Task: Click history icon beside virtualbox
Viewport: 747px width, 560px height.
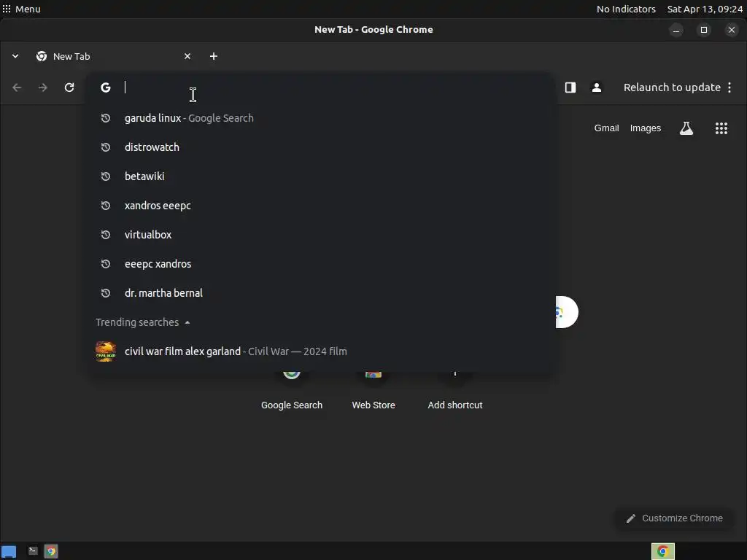Action: pos(106,235)
